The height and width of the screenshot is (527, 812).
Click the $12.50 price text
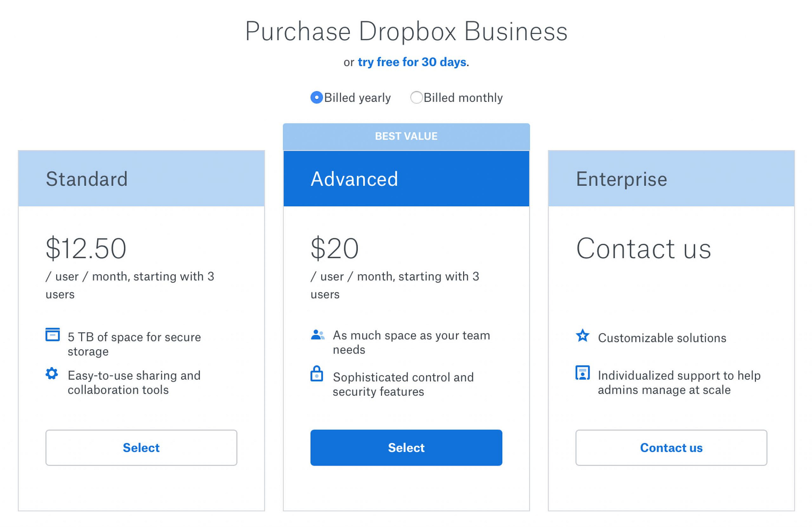(86, 248)
